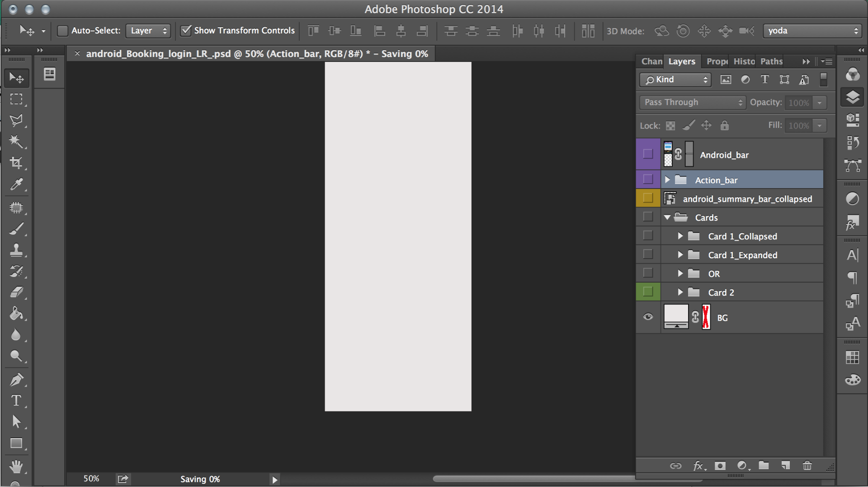Lock image pixels
Image resolution: width=868 pixels, height=487 pixels.
pyautogui.click(x=689, y=126)
